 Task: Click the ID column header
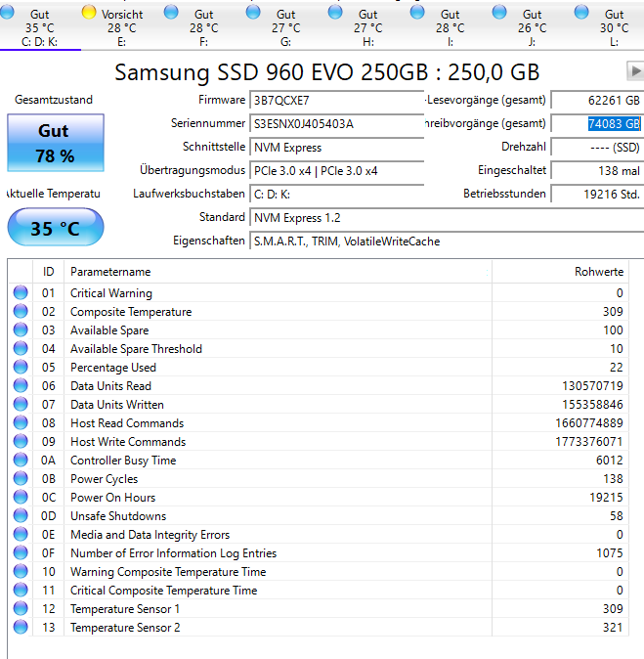pos(48,272)
